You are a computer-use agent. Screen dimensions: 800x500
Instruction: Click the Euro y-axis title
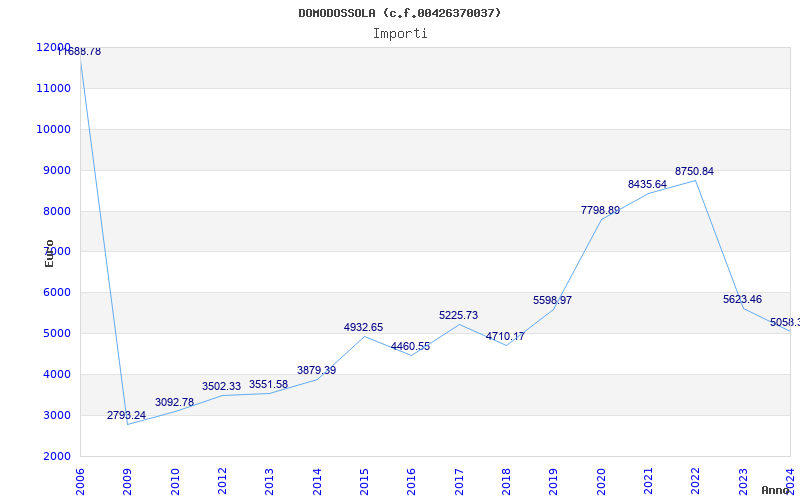(x=49, y=254)
